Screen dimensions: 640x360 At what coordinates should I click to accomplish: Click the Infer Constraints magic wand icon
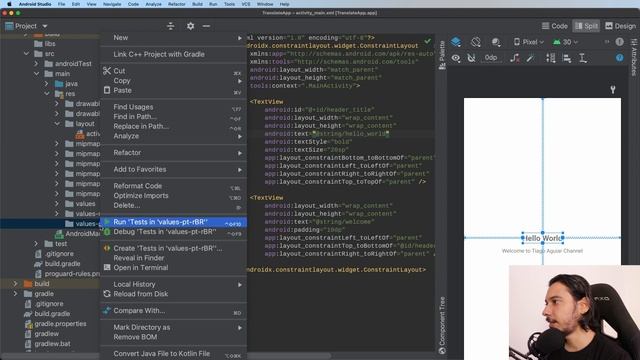click(x=530, y=58)
